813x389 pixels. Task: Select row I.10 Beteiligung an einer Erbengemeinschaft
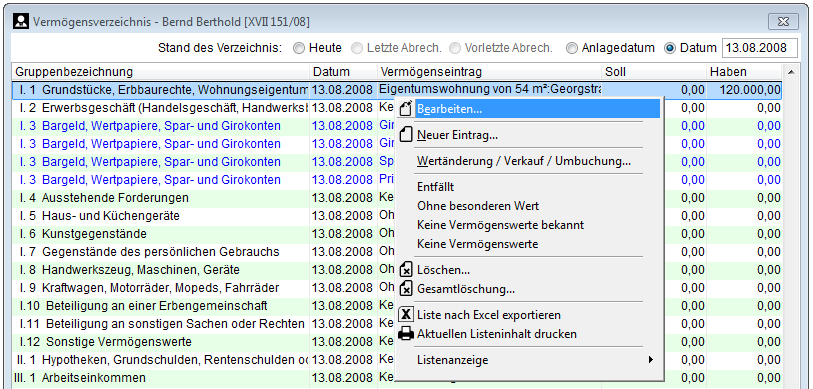coord(397,305)
